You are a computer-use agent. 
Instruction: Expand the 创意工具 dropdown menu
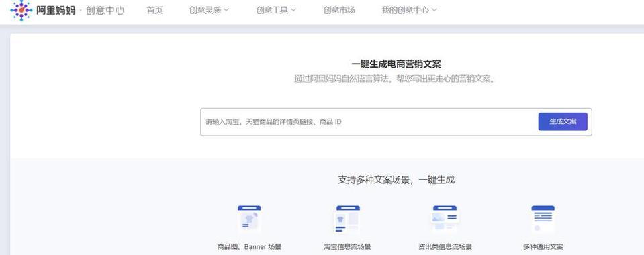(x=276, y=10)
